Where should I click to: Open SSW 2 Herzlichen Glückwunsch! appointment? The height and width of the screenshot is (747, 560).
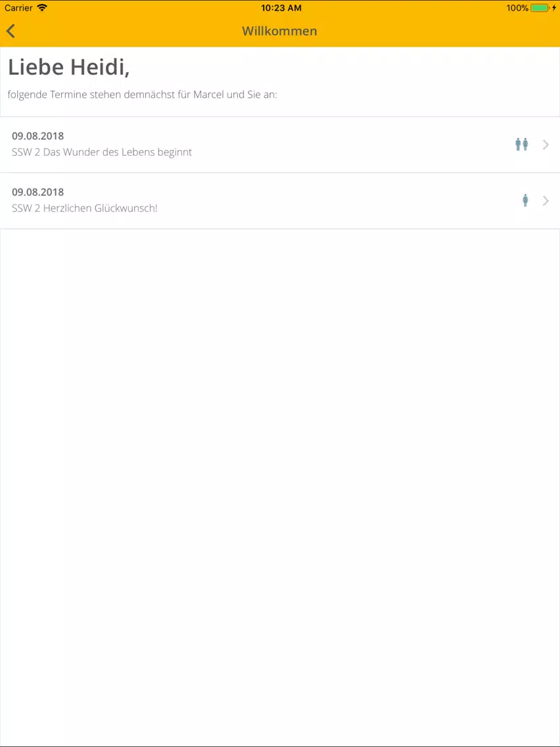[x=280, y=201]
